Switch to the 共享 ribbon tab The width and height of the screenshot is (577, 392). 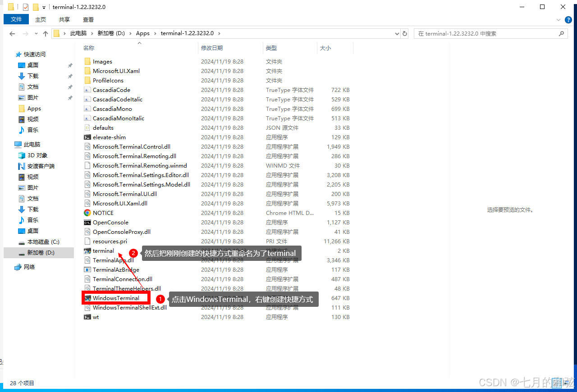point(64,19)
